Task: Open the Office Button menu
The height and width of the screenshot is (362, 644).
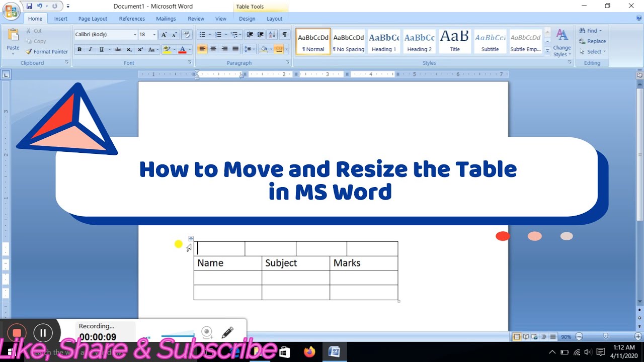Action: pos(11,11)
